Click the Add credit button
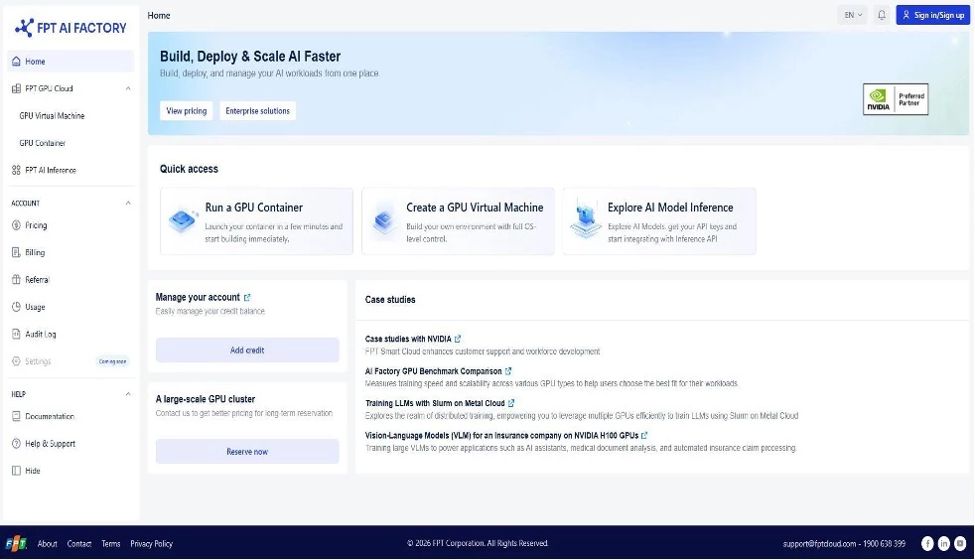 tap(247, 350)
